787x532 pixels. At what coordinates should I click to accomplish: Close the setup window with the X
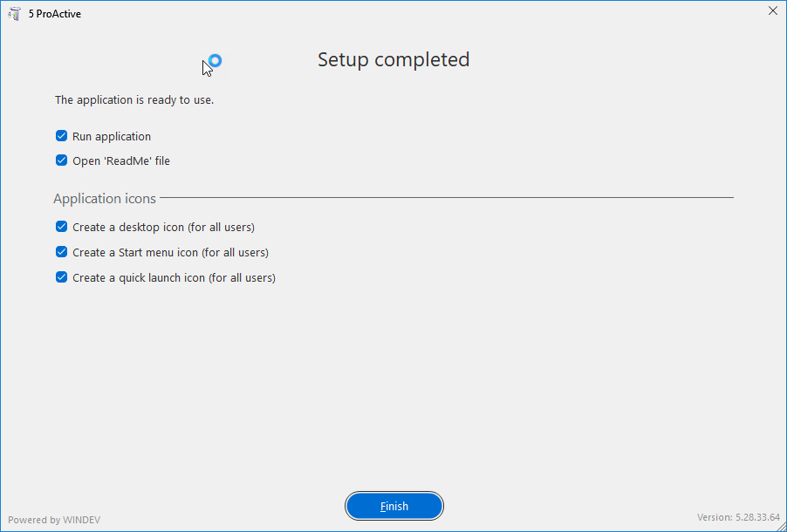click(773, 11)
